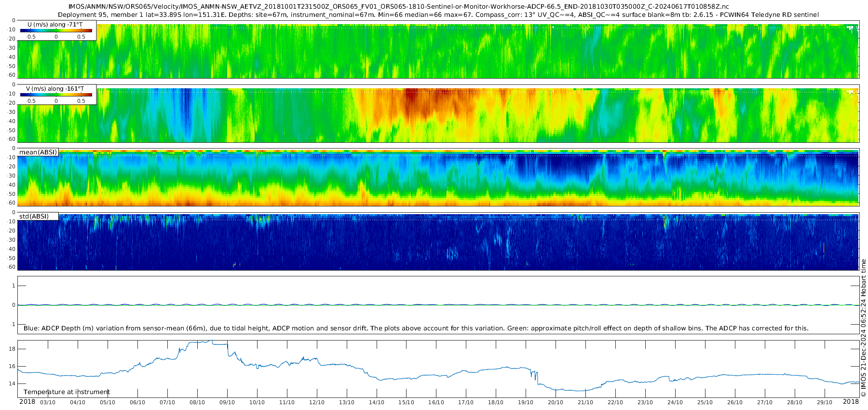Click the 14 tick on the temperature axis
Viewport: 868px width, 410px height.
(13, 383)
